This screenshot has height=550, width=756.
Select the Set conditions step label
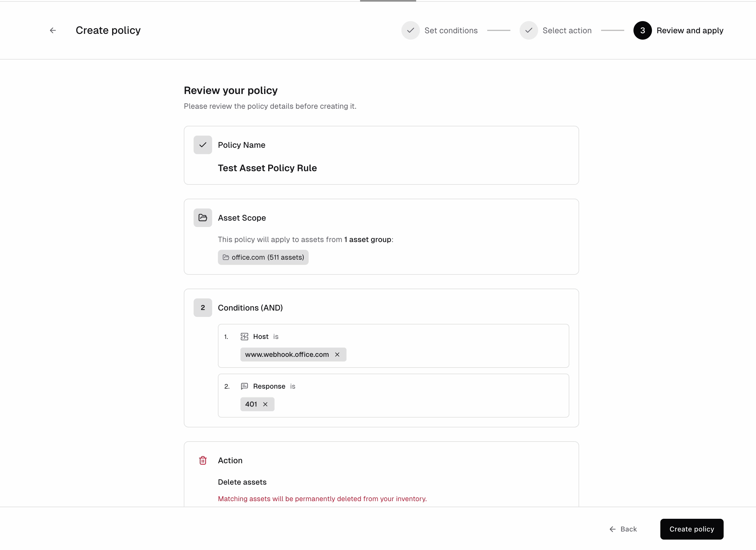pos(451,30)
